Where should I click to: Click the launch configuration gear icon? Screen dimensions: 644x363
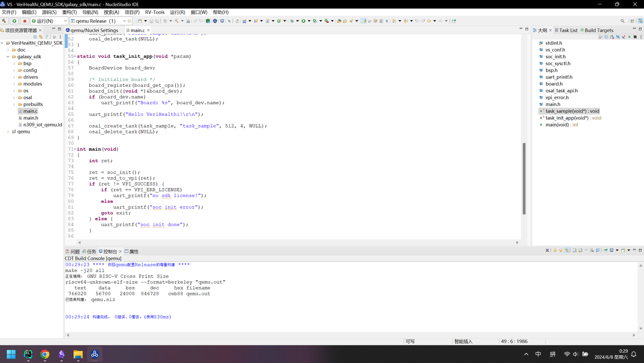point(130,21)
